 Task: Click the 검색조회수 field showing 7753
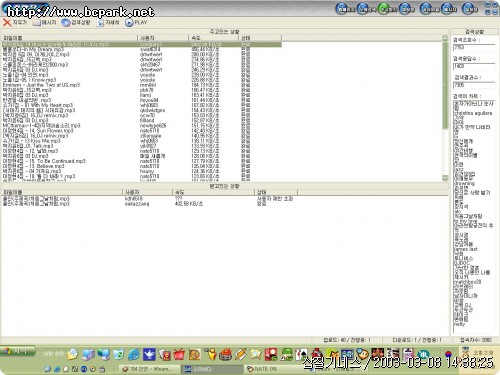pos(473,48)
